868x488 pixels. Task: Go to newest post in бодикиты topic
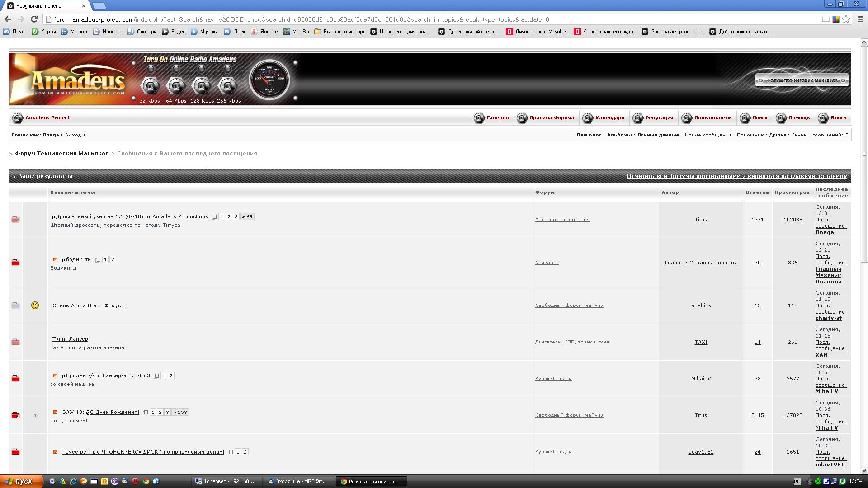point(55,260)
